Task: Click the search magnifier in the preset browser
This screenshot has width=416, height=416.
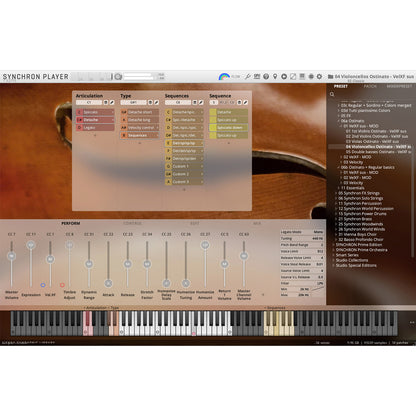Action: (x=332, y=94)
